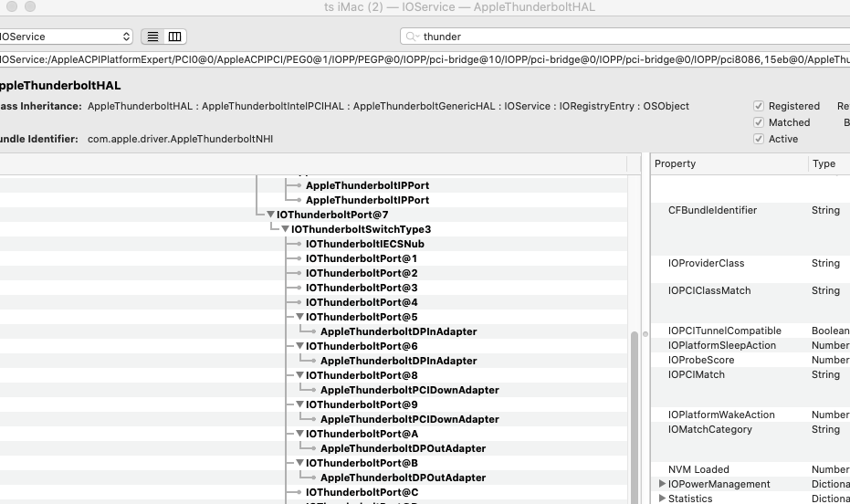Toggle the Registered checkbox
Viewport: 850px width, 504px height.
pos(759,106)
